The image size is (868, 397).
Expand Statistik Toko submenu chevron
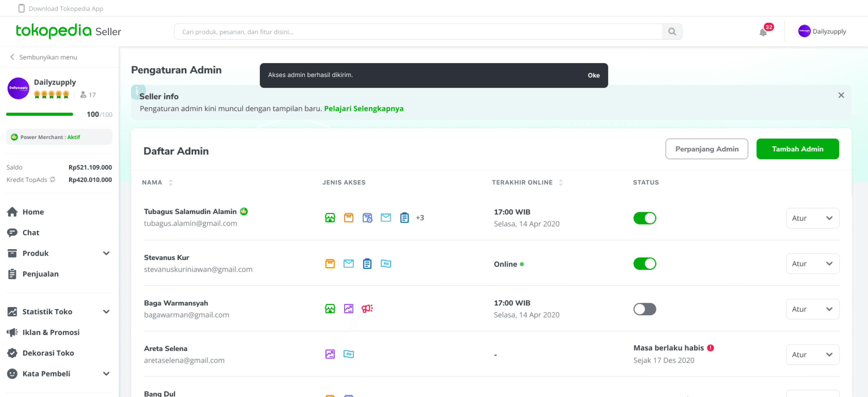point(106,312)
